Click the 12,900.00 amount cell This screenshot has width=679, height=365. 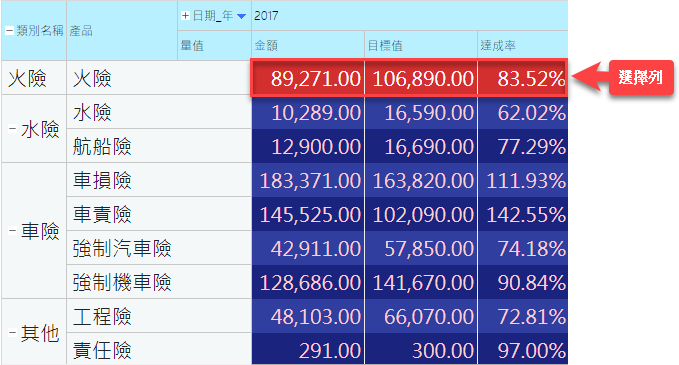pyautogui.click(x=308, y=146)
